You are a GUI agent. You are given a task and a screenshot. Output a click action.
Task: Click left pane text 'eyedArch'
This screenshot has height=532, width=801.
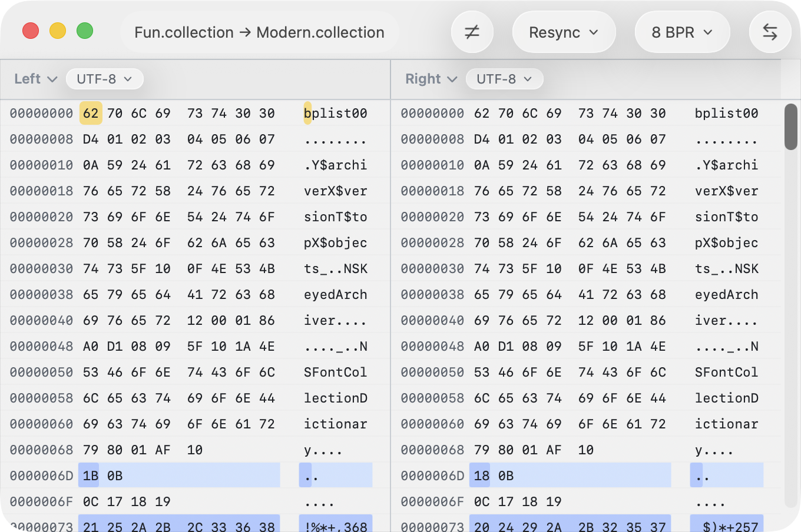click(336, 294)
